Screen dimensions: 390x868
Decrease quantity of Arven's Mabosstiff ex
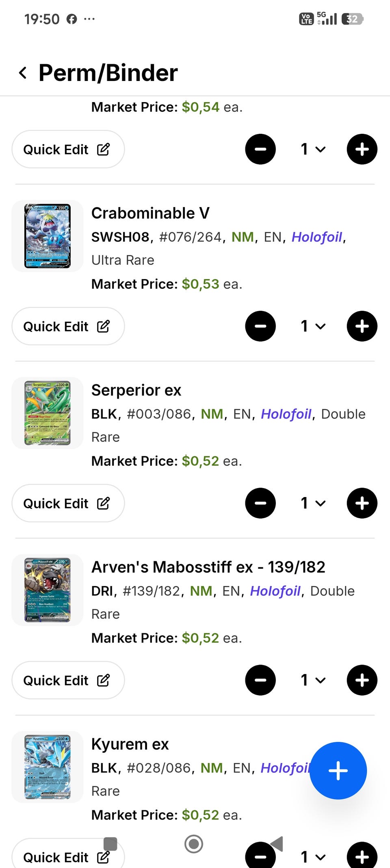click(x=260, y=680)
